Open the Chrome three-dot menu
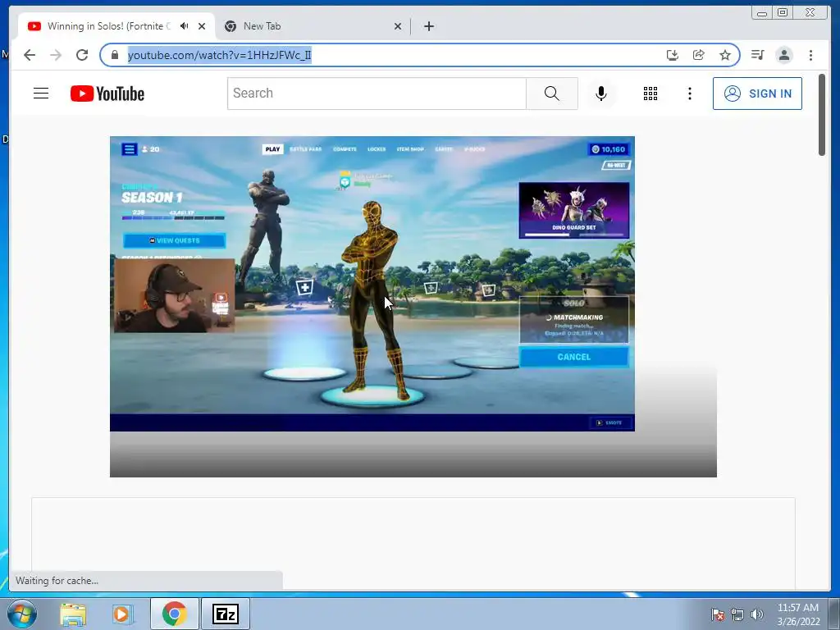The height and width of the screenshot is (630, 840). pos(810,55)
